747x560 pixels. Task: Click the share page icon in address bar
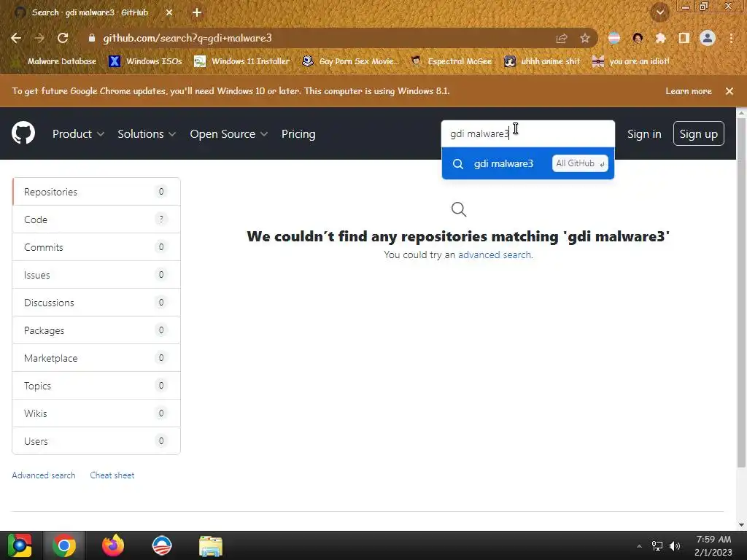coord(562,38)
